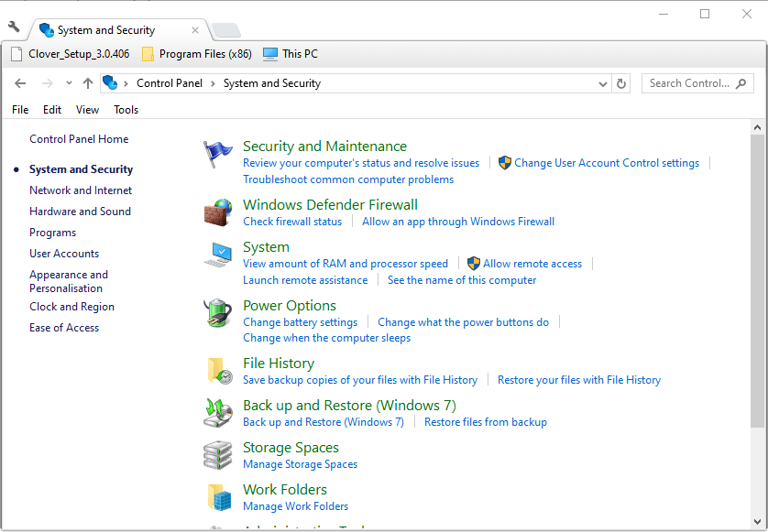The image size is (768, 532).
Task: Go back with the back arrow
Action: tap(20, 83)
